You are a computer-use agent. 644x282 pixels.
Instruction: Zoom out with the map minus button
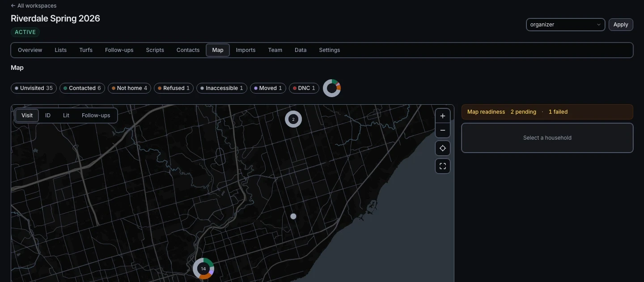(443, 130)
